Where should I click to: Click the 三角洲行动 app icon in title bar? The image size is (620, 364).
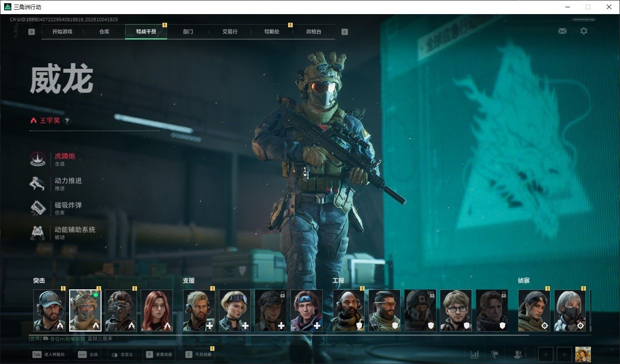click(7, 7)
